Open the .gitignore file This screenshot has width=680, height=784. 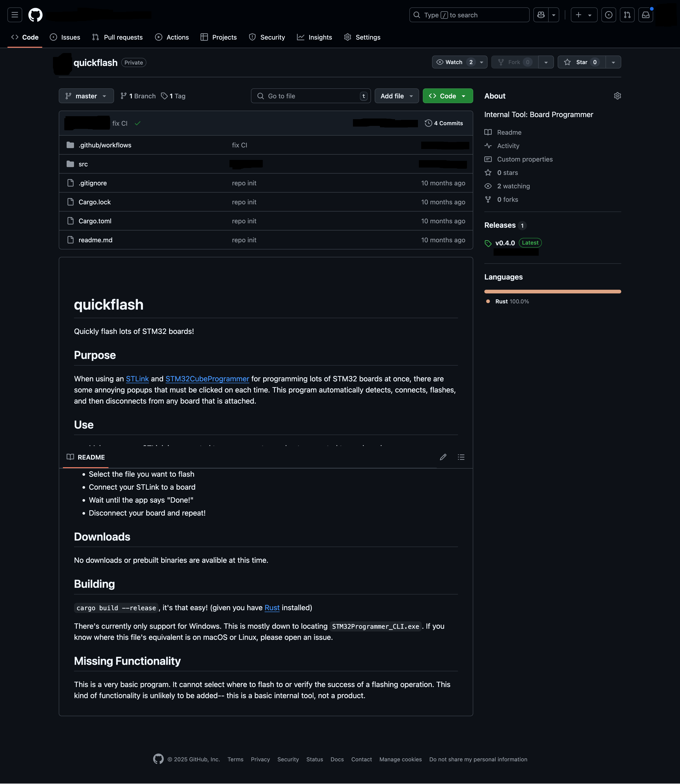pos(93,183)
